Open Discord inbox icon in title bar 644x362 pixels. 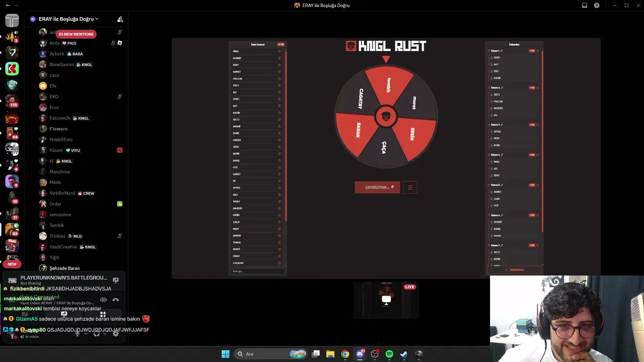point(585,6)
